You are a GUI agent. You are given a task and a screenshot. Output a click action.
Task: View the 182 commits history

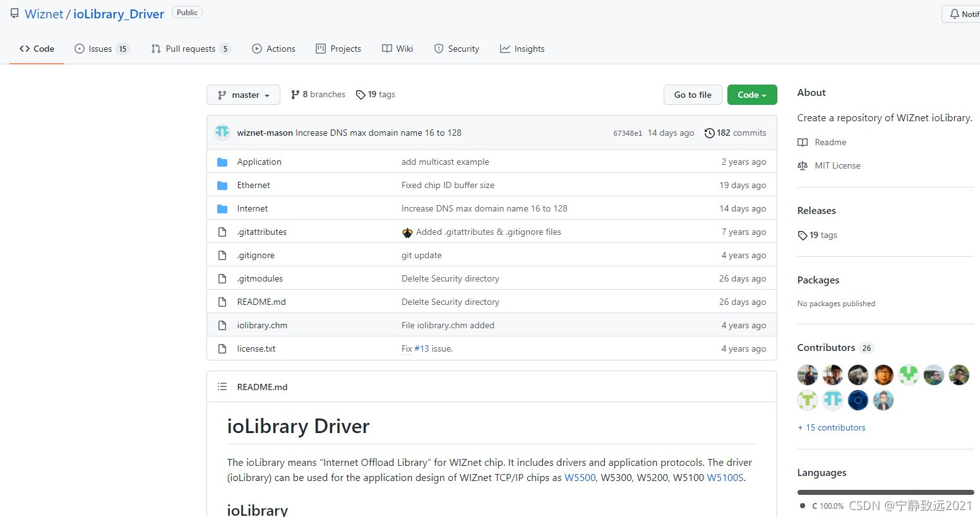coord(736,133)
